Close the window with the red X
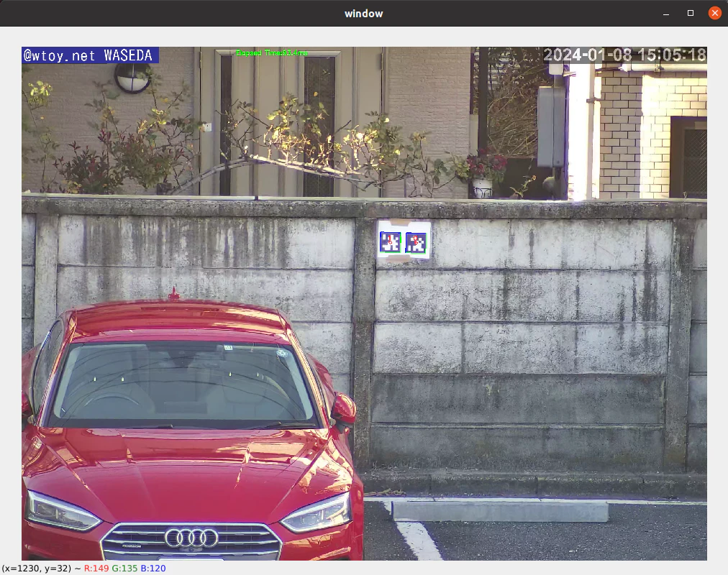 (x=714, y=13)
